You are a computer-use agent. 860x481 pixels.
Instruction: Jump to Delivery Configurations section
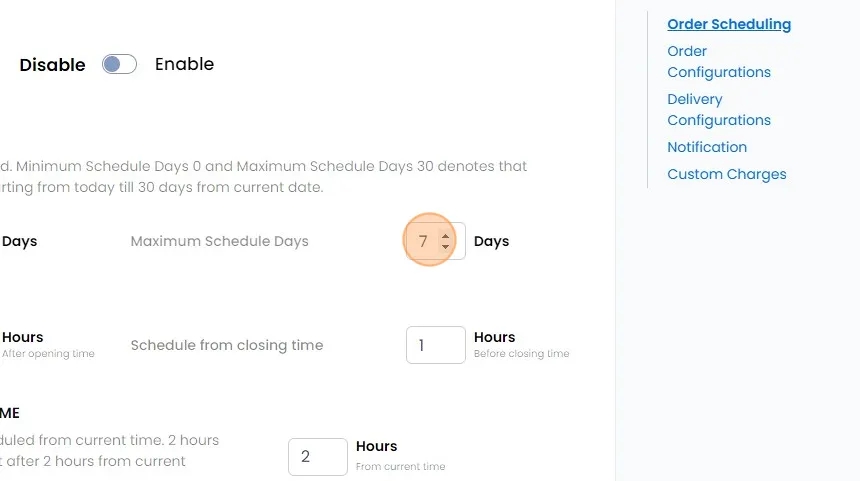click(x=719, y=109)
